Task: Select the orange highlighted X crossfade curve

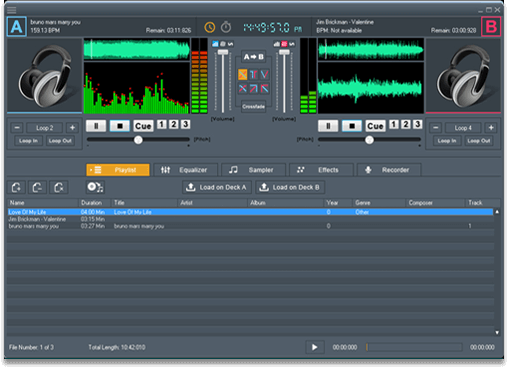Action: [243, 74]
